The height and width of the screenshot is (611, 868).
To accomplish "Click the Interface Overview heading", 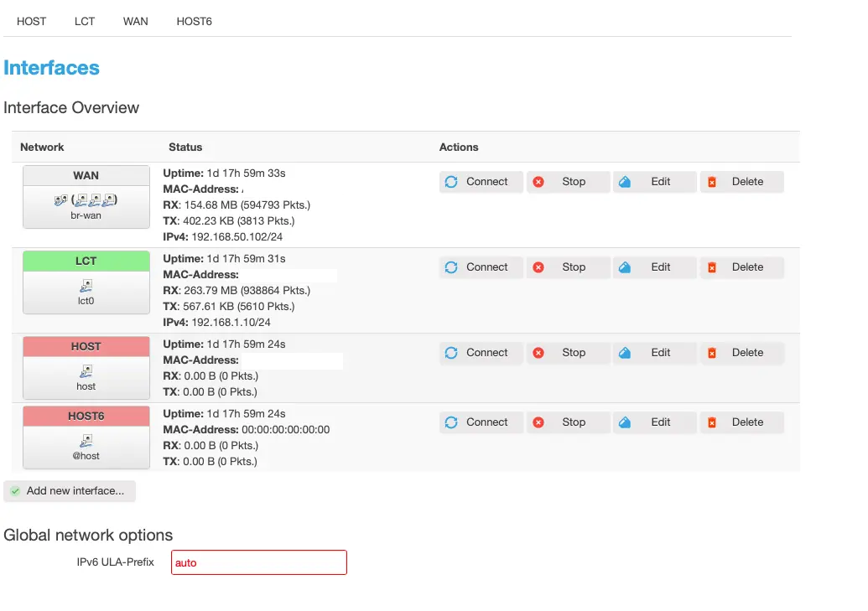I will tap(70, 107).
